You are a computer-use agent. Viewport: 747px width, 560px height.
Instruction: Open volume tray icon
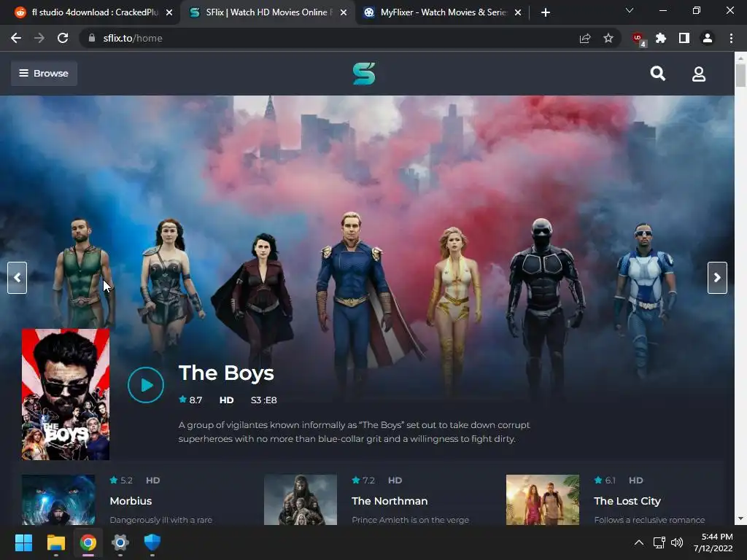(676, 542)
